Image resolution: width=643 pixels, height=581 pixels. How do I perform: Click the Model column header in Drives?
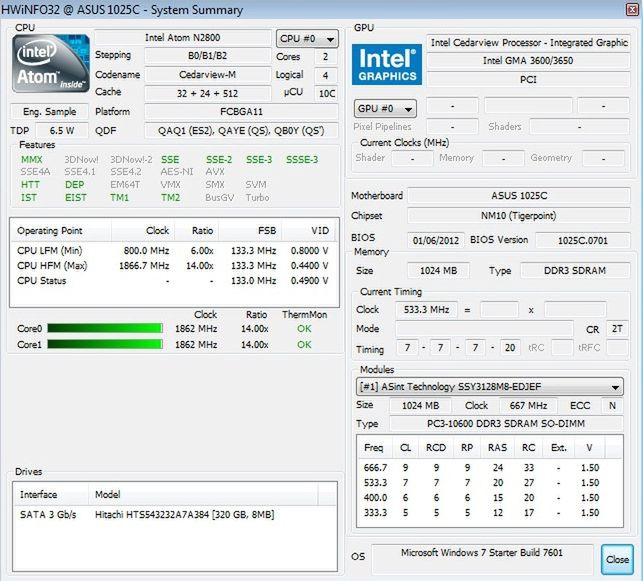pos(203,494)
